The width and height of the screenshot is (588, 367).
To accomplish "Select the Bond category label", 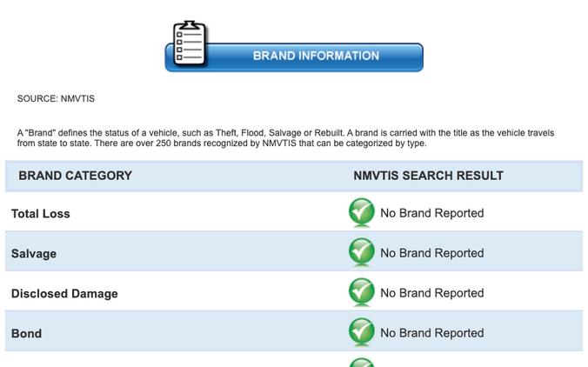I will click(26, 334).
